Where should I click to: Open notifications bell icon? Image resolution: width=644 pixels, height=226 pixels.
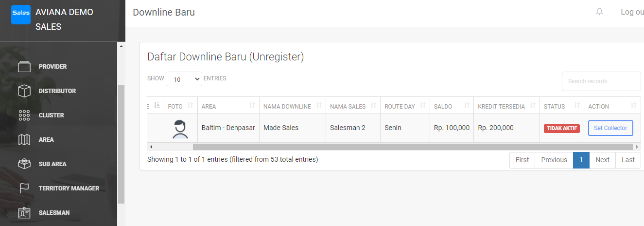point(599,12)
